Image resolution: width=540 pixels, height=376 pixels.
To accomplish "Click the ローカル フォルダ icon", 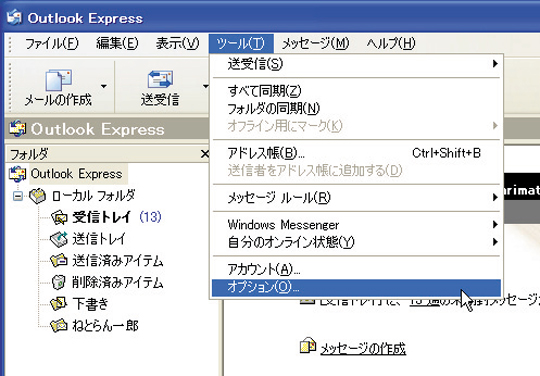I will [38, 196].
